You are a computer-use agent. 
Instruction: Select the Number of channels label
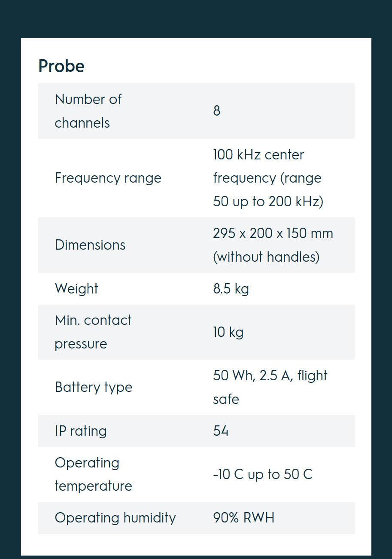click(88, 111)
